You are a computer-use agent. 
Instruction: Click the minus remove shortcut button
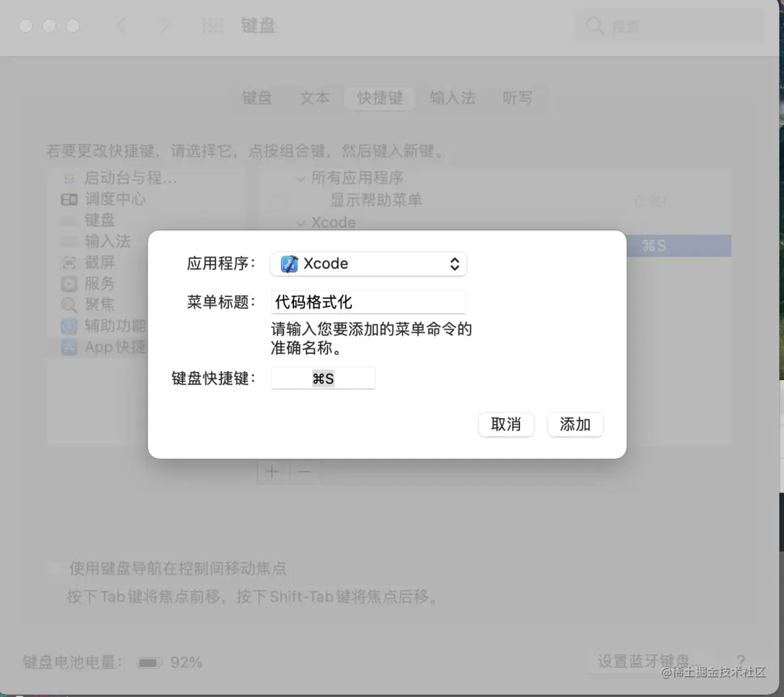point(305,472)
